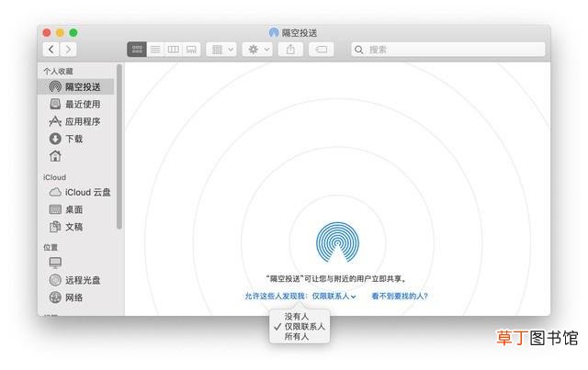588x370 pixels.
Task: Open iCloud 云盘 in the sidebar
Action: [x=75, y=192]
